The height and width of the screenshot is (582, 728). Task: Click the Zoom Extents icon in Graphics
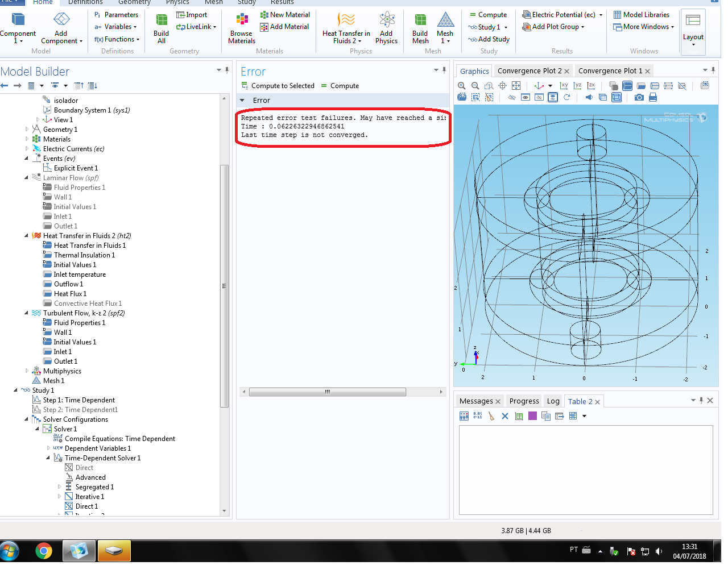point(516,86)
